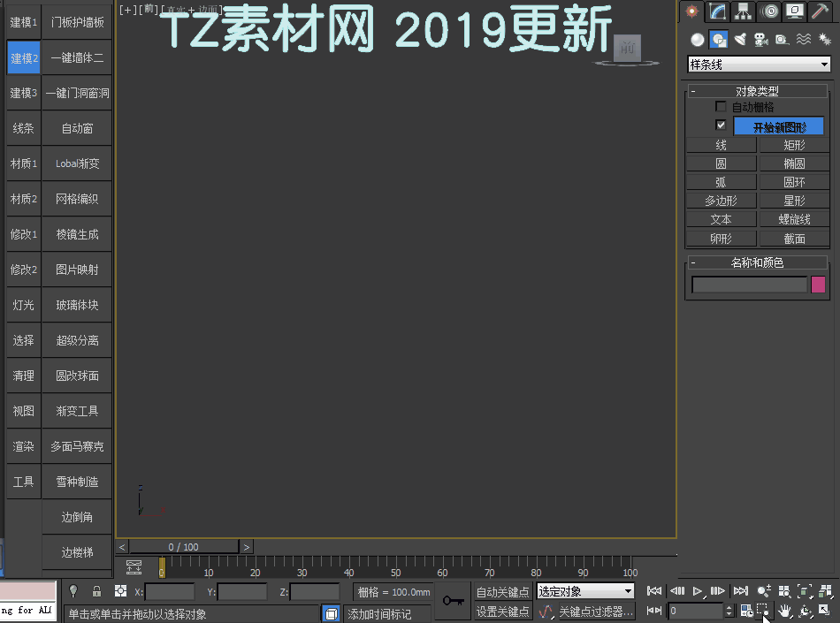Open the Create command panel tab
Viewport: 840px width, 623px height.
691,11
